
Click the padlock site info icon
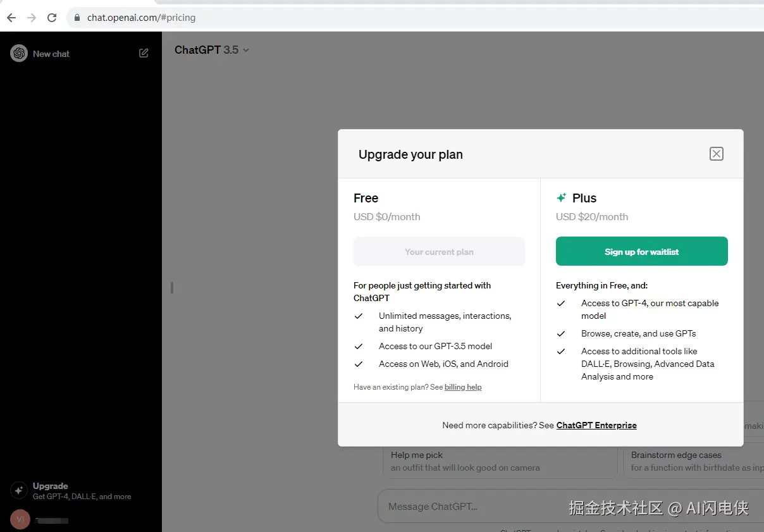[x=77, y=18]
